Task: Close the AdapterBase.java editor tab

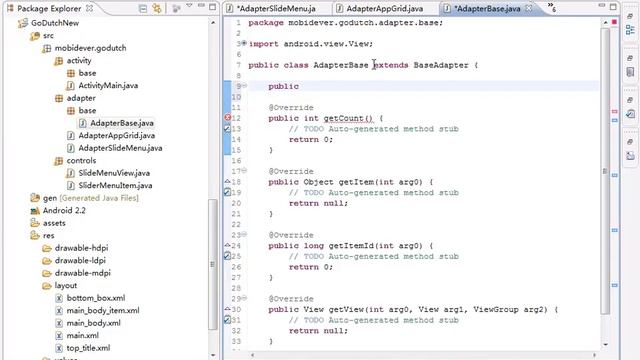Action: pos(529,8)
